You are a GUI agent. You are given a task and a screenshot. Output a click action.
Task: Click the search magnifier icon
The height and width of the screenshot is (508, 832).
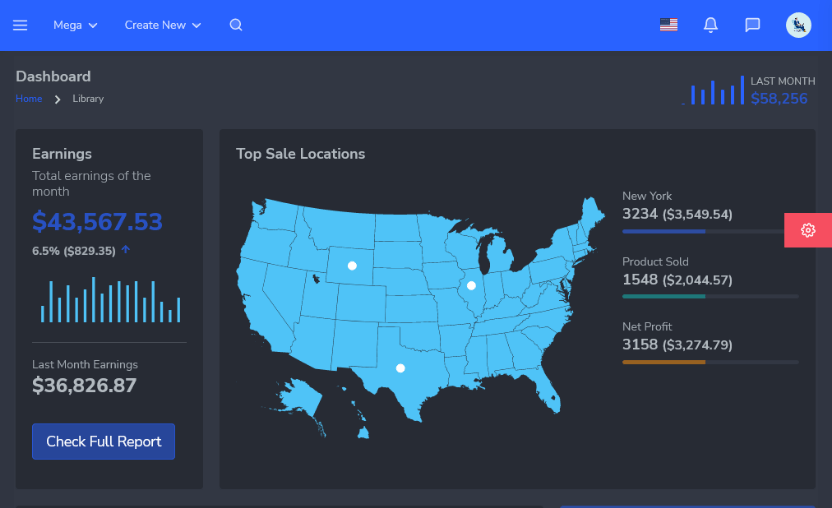236,25
